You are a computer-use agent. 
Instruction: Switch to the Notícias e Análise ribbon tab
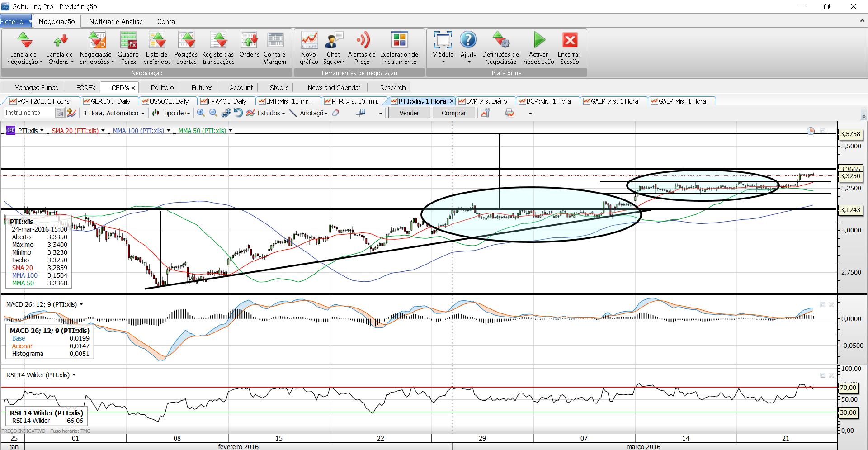(x=116, y=21)
